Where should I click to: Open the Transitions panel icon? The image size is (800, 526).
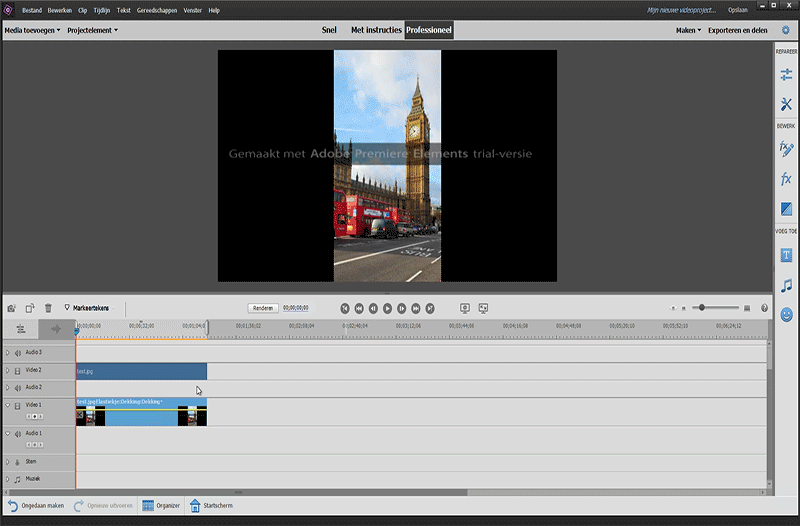[786, 209]
